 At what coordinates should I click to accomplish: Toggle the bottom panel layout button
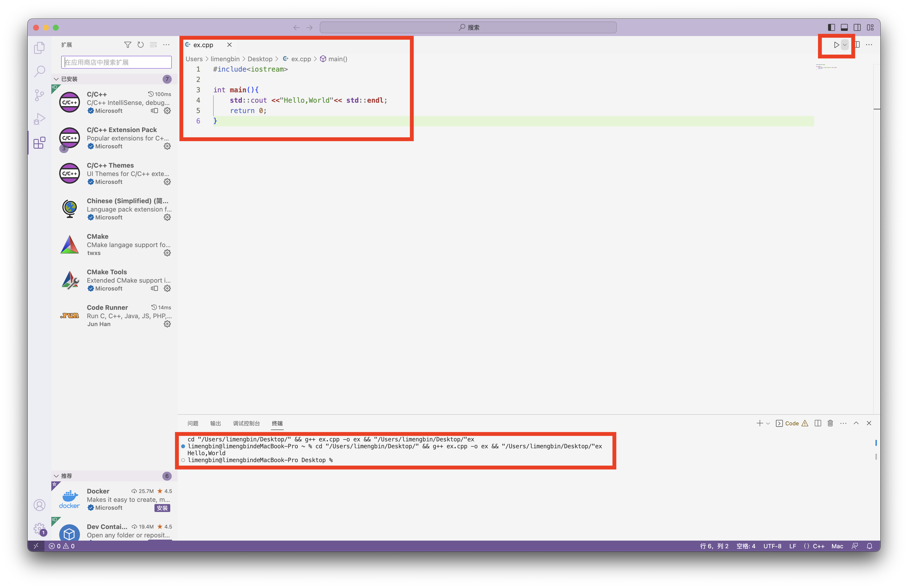[x=844, y=27]
